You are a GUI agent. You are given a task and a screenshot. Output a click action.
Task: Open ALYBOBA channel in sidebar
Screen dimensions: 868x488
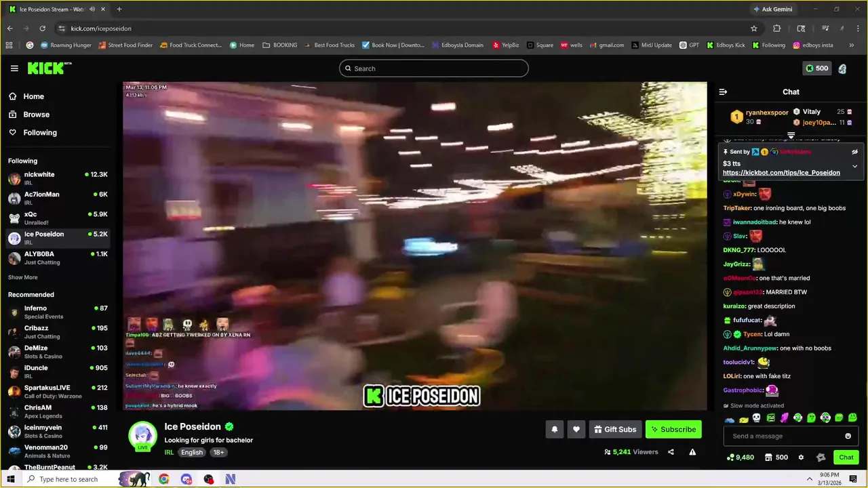tap(58, 258)
